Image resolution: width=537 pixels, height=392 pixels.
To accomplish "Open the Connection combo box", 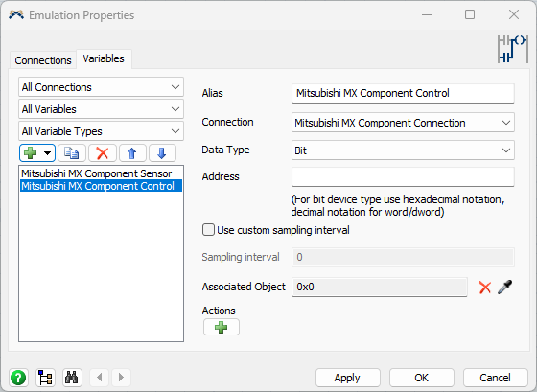I will (x=403, y=123).
